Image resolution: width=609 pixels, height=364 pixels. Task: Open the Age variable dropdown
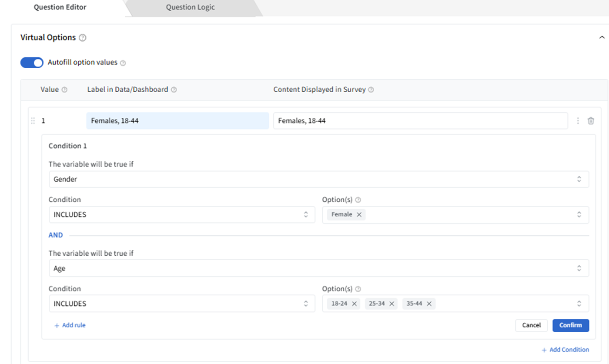(318, 268)
